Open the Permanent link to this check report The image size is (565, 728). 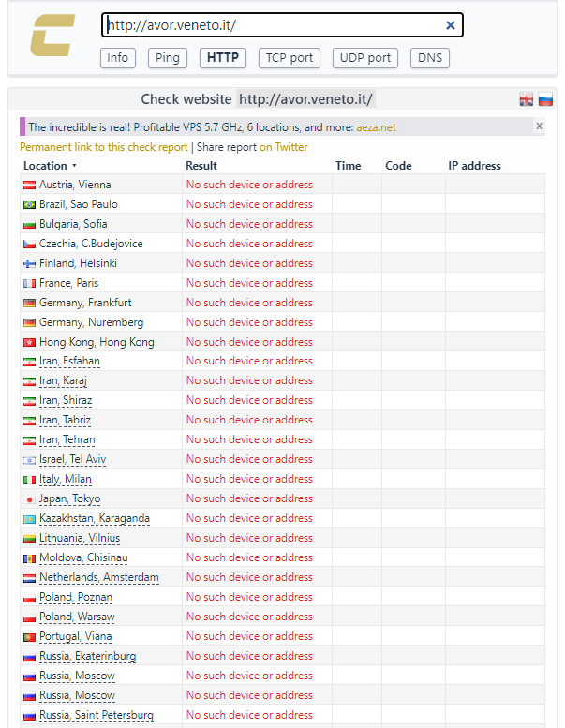[x=103, y=147]
